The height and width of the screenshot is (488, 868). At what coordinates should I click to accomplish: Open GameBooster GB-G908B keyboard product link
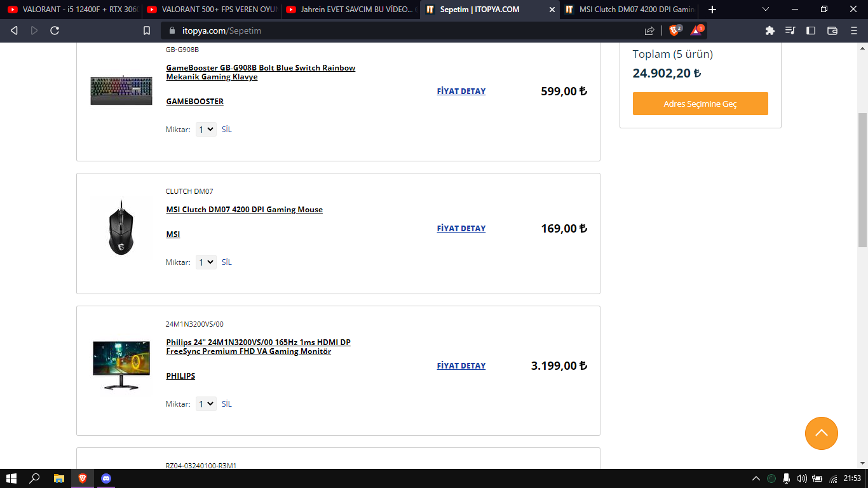click(x=261, y=72)
